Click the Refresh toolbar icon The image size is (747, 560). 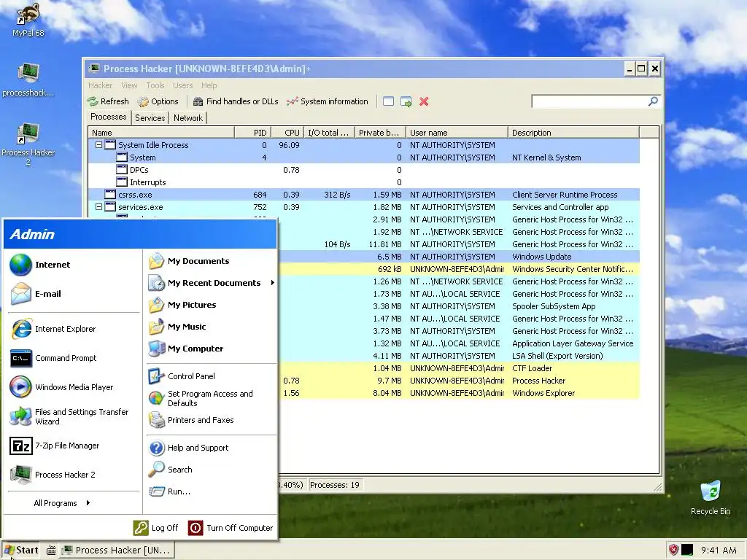[x=93, y=101]
